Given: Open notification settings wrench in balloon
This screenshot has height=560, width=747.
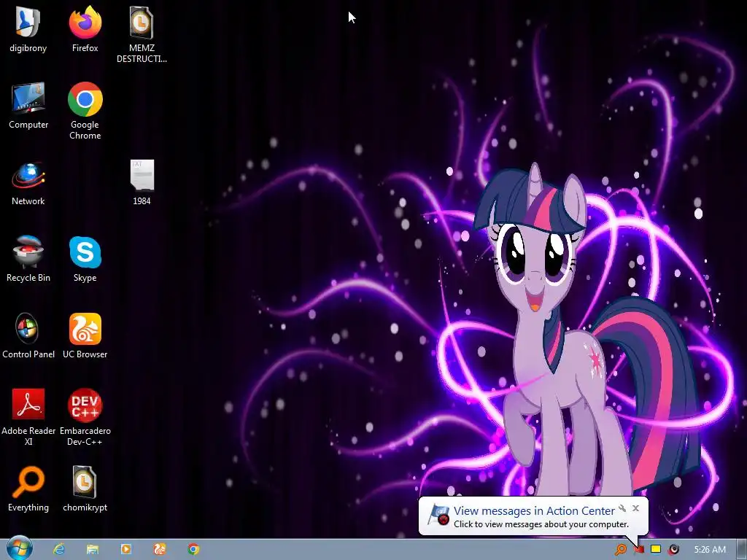Looking at the screenshot, I should click(622, 508).
